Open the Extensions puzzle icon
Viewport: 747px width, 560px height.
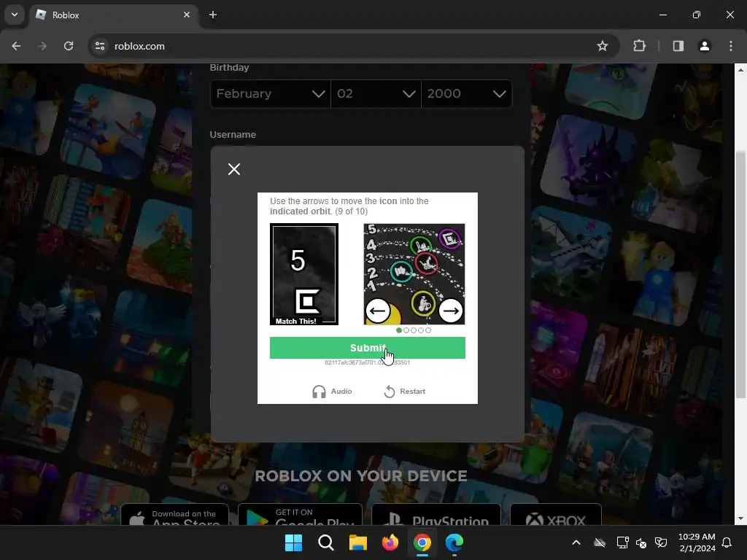click(x=639, y=46)
